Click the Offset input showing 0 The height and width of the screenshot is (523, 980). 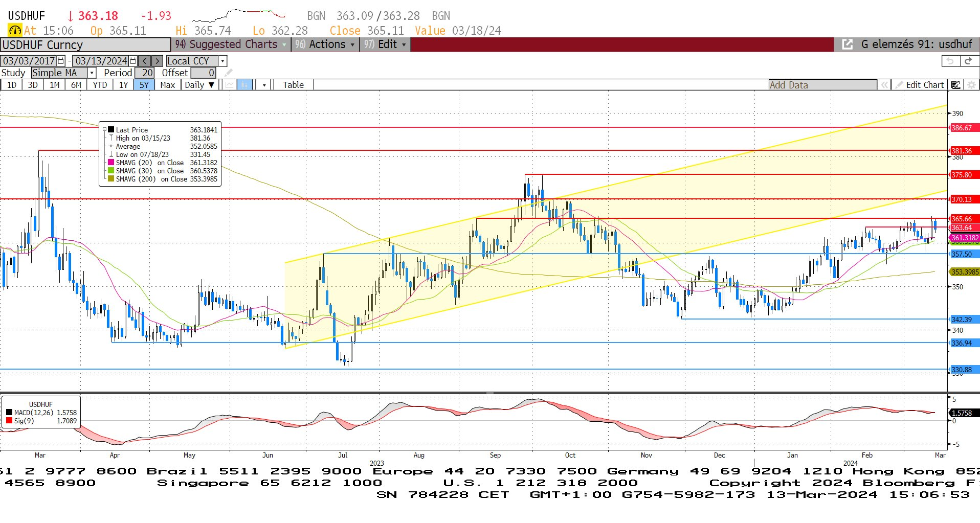pyautogui.click(x=203, y=73)
